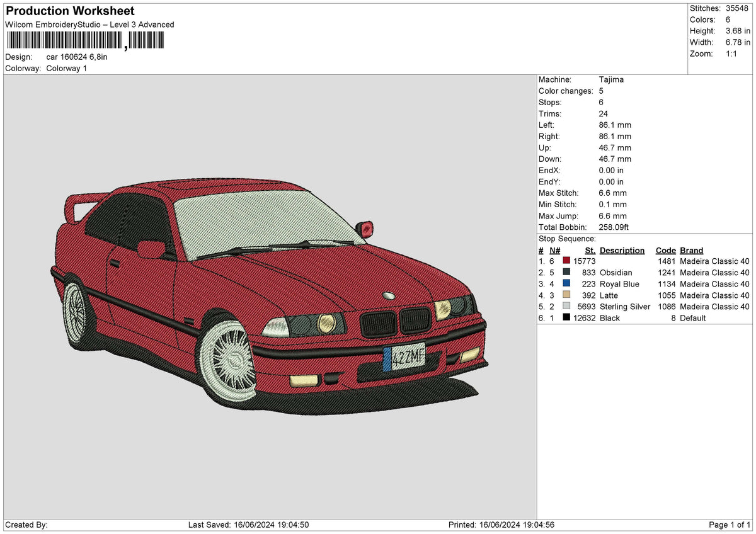Click the Width value 6.78 in
The image size is (756, 534).
pyautogui.click(x=738, y=42)
